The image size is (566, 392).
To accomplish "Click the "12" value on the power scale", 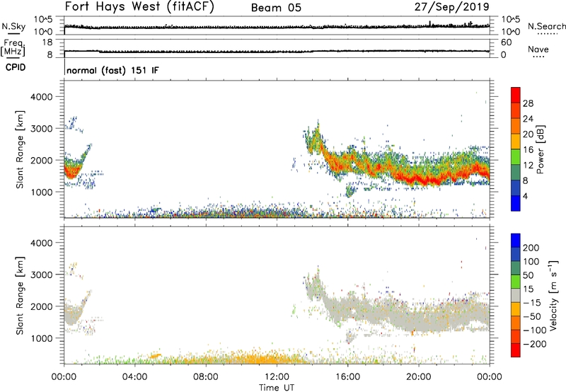I will [x=528, y=166].
